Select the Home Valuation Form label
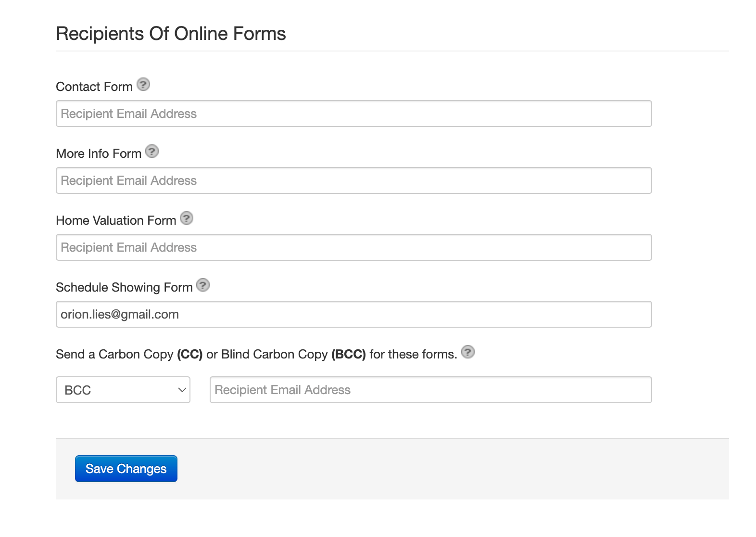 (116, 220)
